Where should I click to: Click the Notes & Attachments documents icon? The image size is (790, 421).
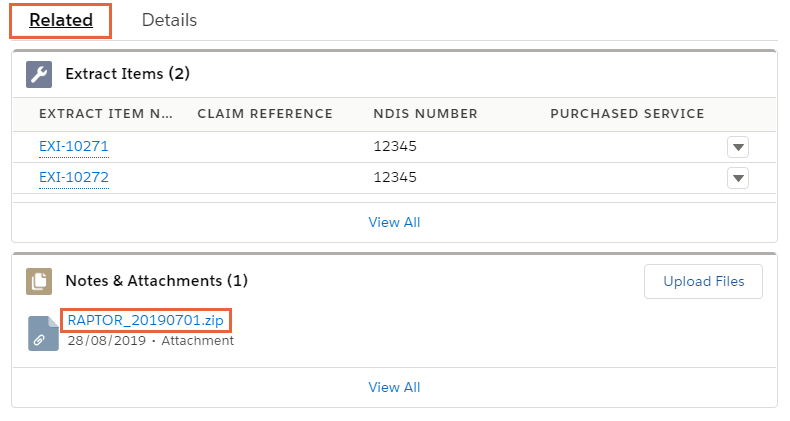point(39,281)
